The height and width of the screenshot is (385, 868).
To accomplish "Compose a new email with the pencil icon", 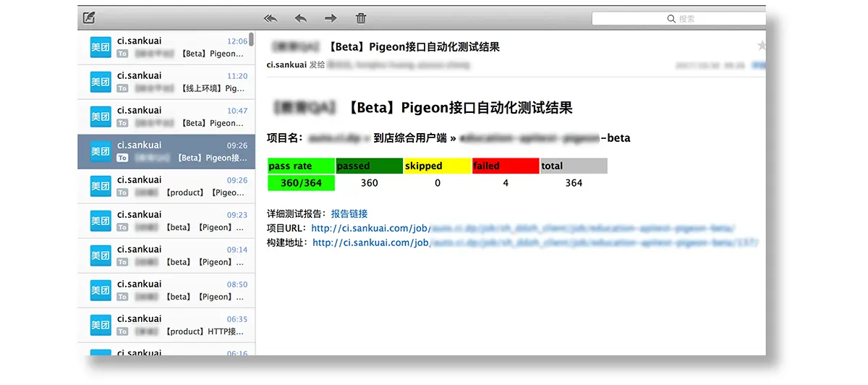I will point(89,18).
